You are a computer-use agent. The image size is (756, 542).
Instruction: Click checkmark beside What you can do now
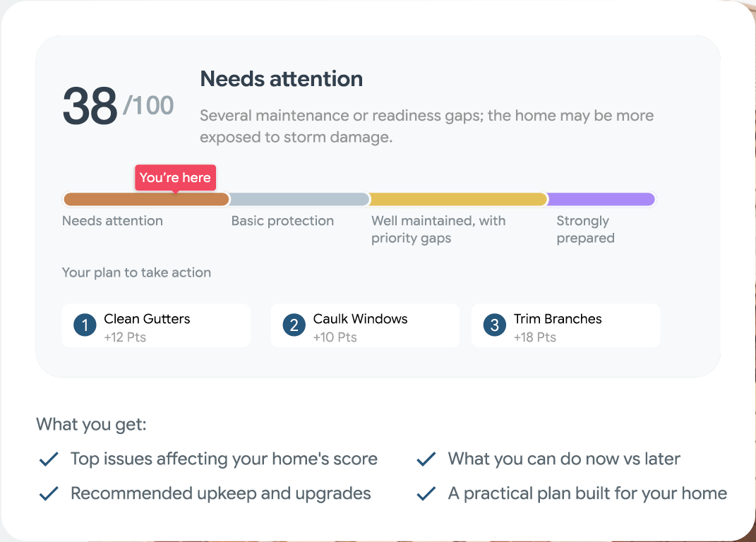point(426,459)
